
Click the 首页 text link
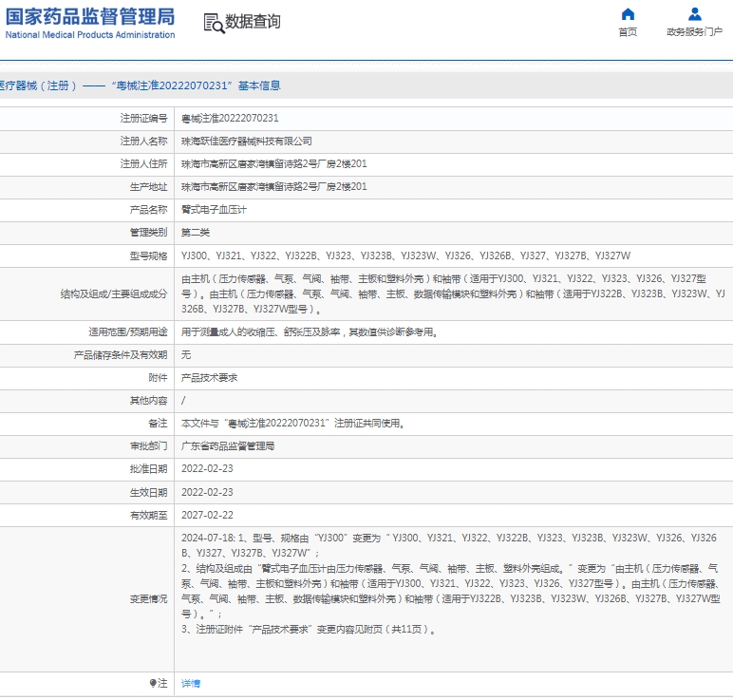(x=628, y=31)
